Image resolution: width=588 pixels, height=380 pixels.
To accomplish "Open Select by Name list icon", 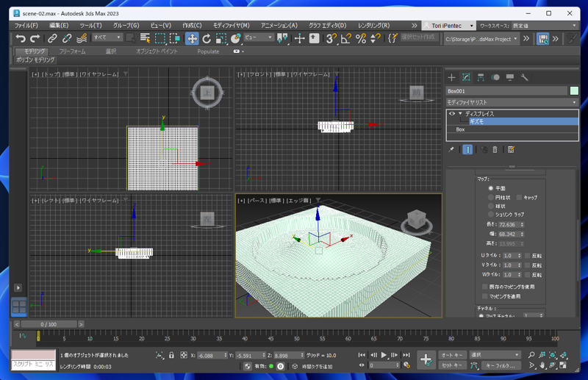I will [x=145, y=38].
